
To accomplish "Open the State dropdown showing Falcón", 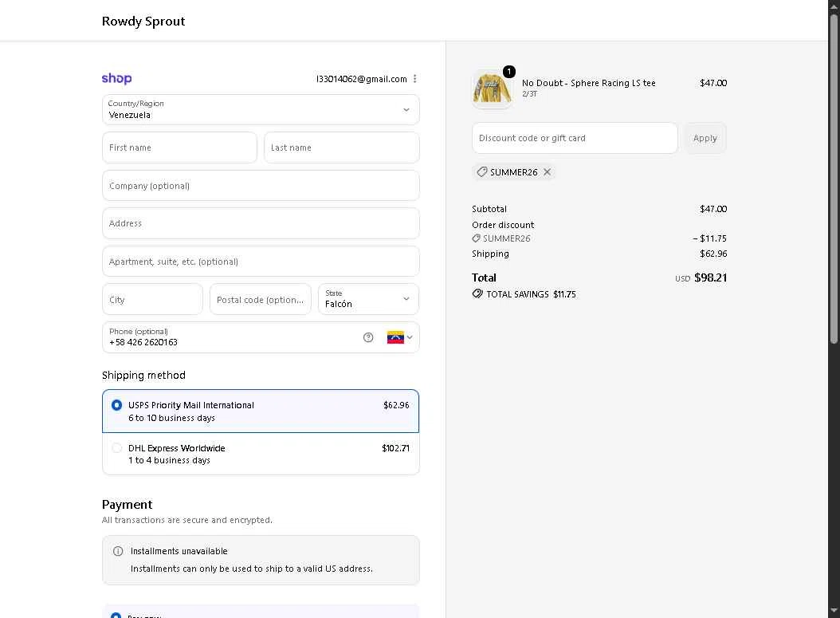I will (x=368, y=299).
